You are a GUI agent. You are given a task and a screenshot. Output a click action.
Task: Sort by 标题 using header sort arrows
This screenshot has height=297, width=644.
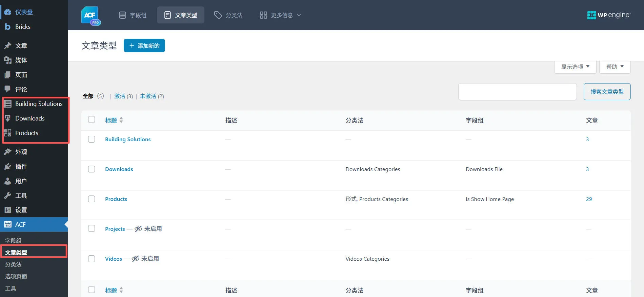[x=121, y=120]
